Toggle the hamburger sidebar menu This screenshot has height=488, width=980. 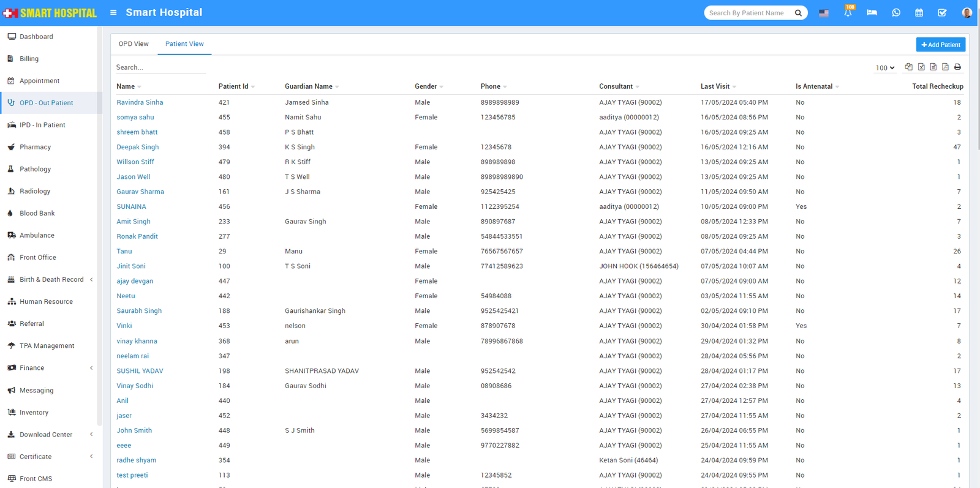pos(113,12)
